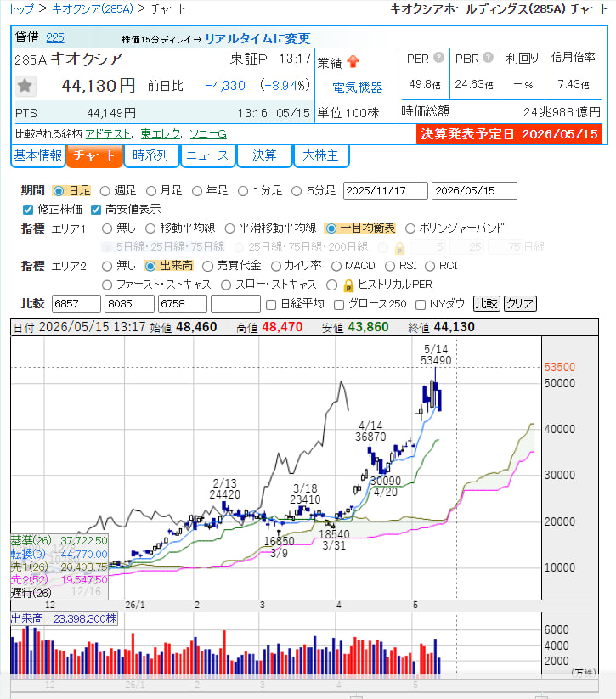Image resolution: width=616 pixels, height=699 pixels.
Task: Select ファースト・ストキャス radio button
Action: [x=107, y=285]
